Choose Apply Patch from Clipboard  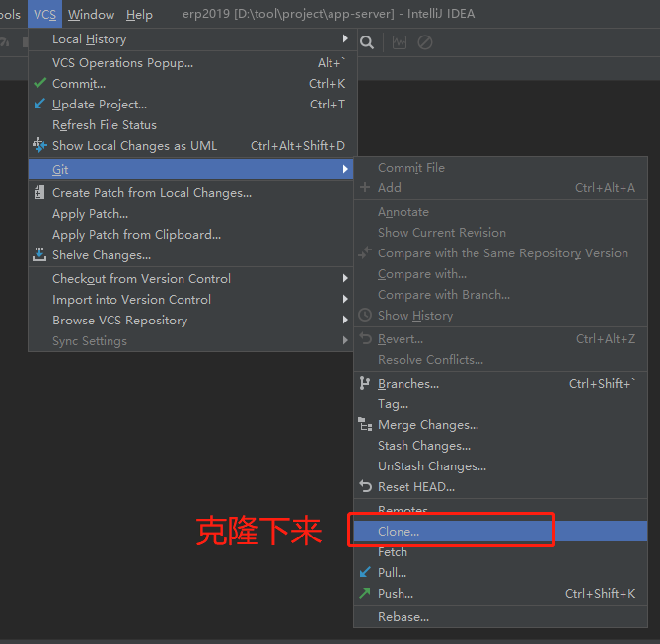(x=190, y=234)
